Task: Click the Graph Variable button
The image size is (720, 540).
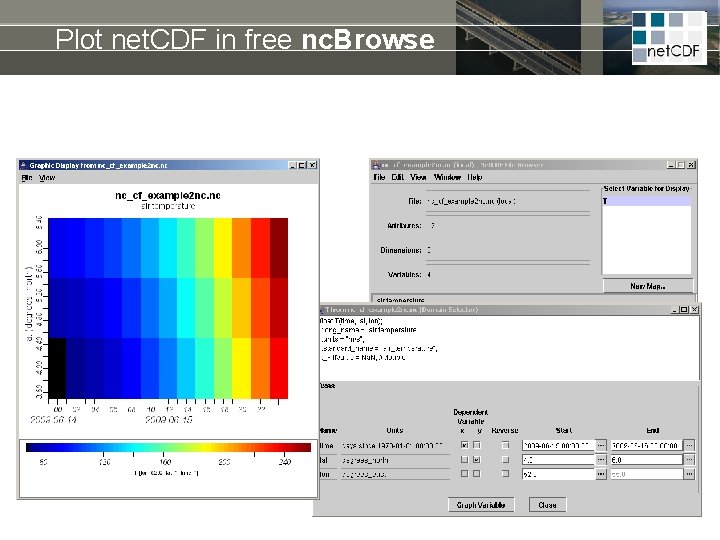Action: pyautogui.click(x=481, y=505)
